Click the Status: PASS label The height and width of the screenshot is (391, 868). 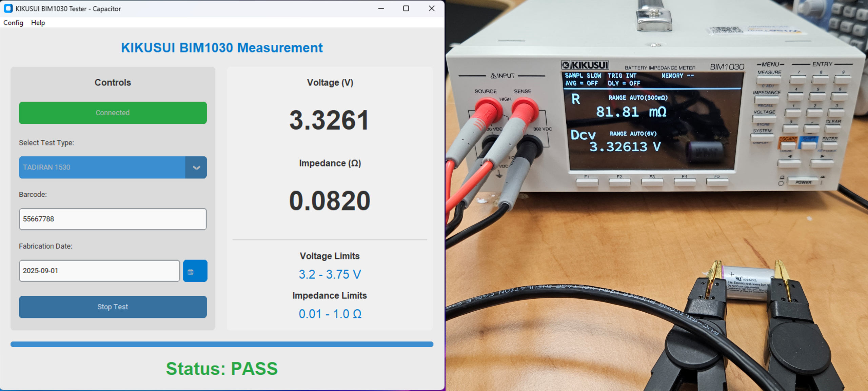tap(222, 369)
